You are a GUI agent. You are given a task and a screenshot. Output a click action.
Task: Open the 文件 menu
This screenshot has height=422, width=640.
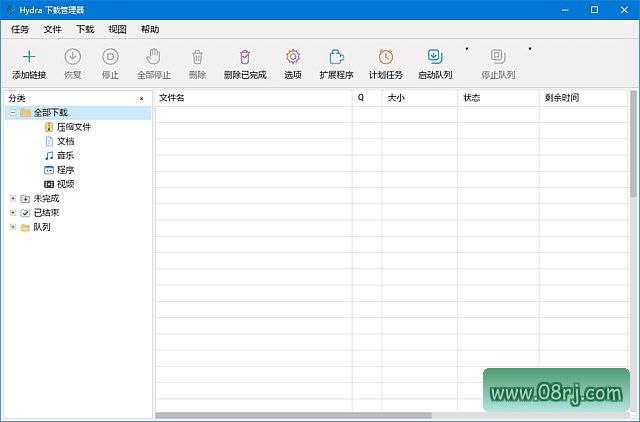click(52, 29)
